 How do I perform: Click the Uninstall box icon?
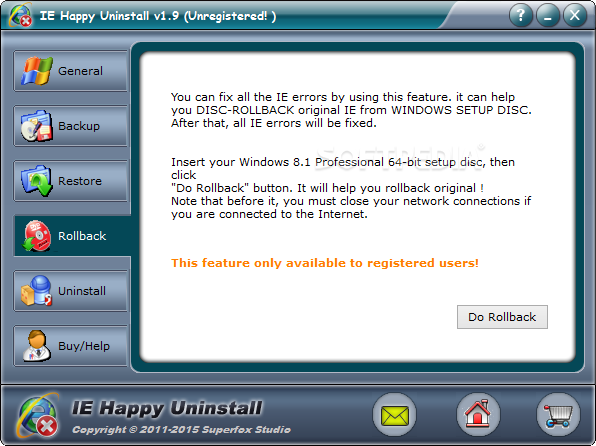pyautogui.click(x=36, y=291)
